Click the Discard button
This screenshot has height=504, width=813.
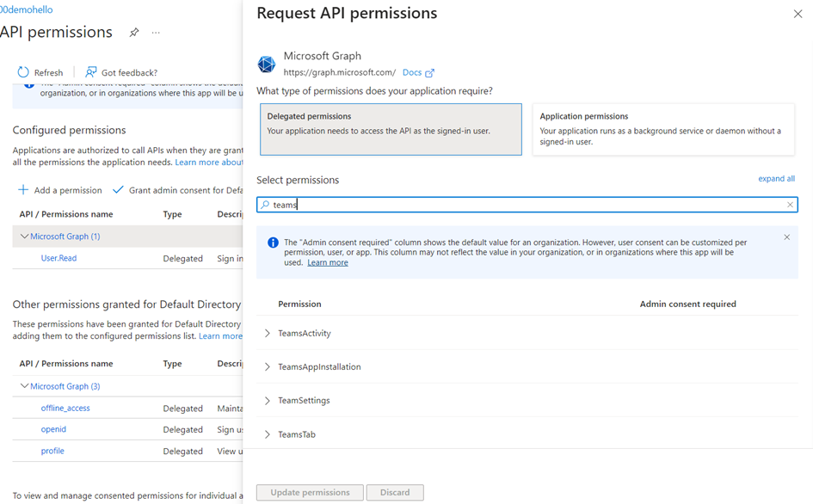[395, 493]
